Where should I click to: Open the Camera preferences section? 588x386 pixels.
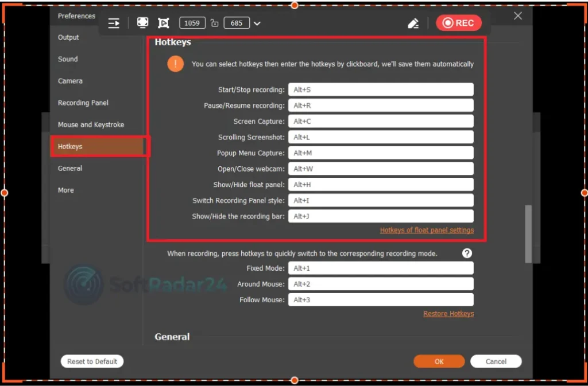pyautogui.click(x=69, y=81)
